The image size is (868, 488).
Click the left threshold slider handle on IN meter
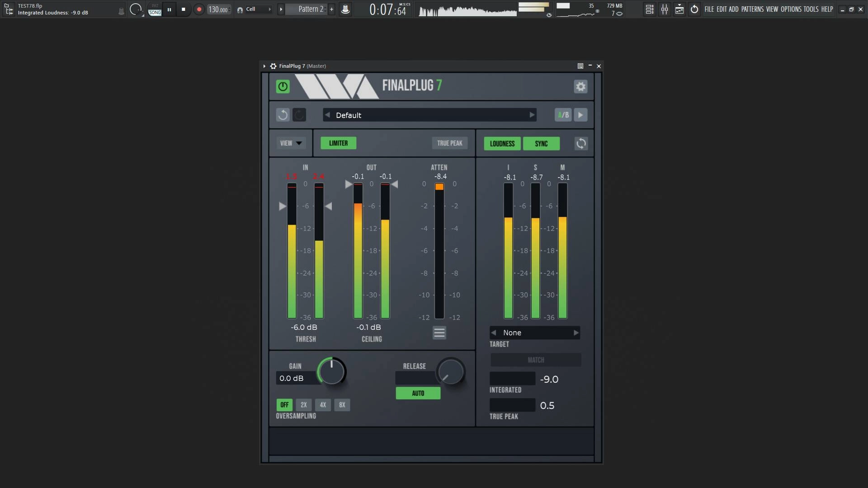click(283, 206)
